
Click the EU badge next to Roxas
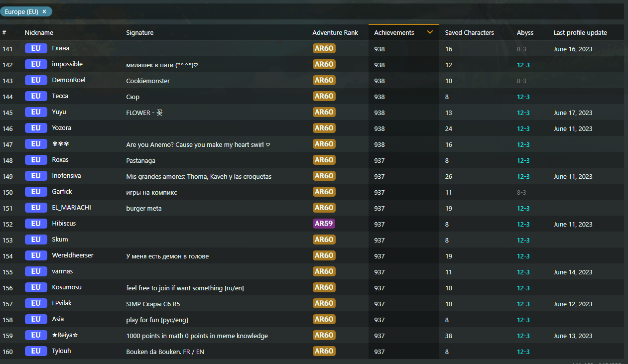(x=35, y=160)
